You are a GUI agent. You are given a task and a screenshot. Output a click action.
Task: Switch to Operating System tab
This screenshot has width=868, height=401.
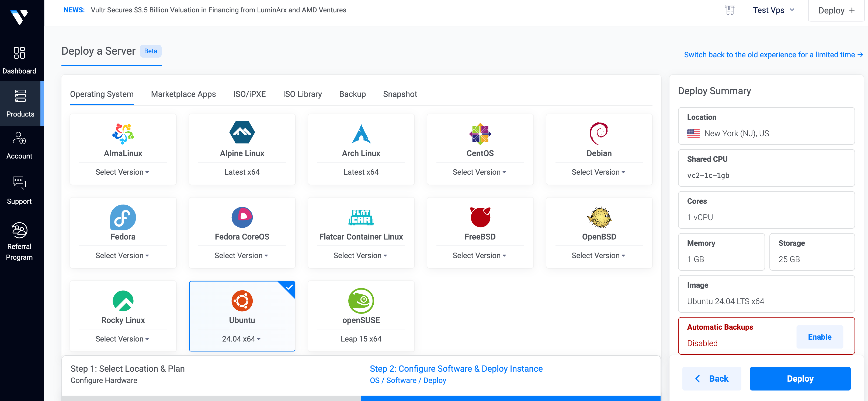[102, 94]
